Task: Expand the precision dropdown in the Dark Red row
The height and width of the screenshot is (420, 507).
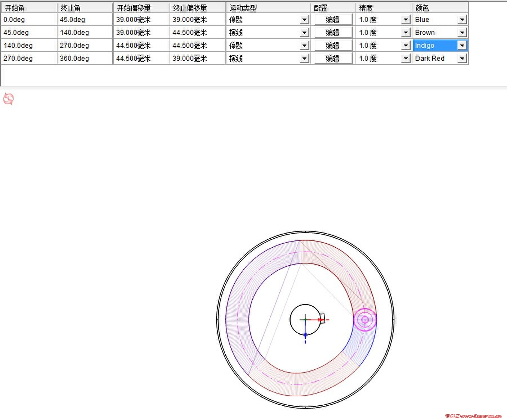Action: 405,59
